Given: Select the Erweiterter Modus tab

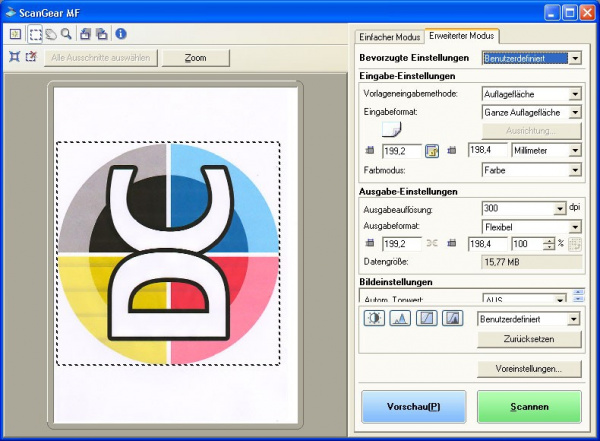Looking at the screenshot, I should click(461, 36).
